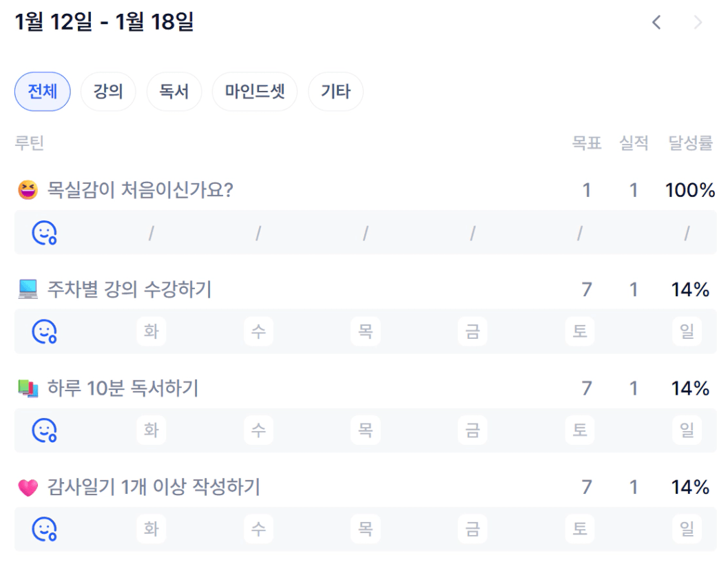The image size is (728, 573).
Task: Toggle 목 for 하루 10분 독서하기
Action: coord(365,430)
